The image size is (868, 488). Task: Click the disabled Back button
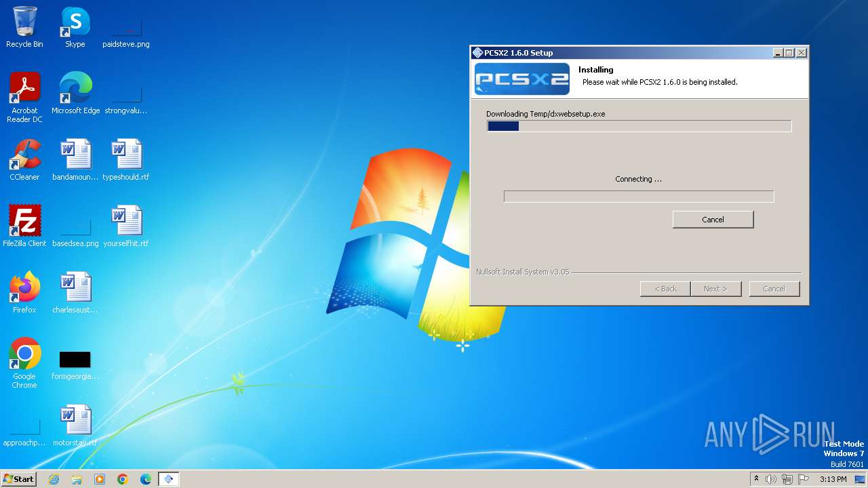665,289
